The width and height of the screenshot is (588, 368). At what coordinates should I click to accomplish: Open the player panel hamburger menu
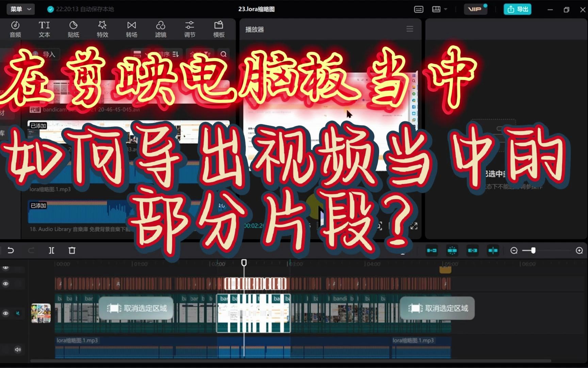[410, 29]
